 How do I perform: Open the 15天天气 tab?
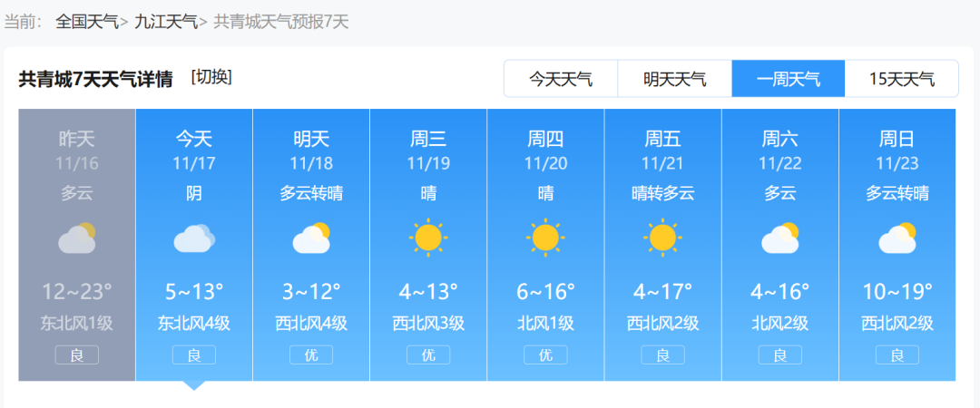[901, 79]
